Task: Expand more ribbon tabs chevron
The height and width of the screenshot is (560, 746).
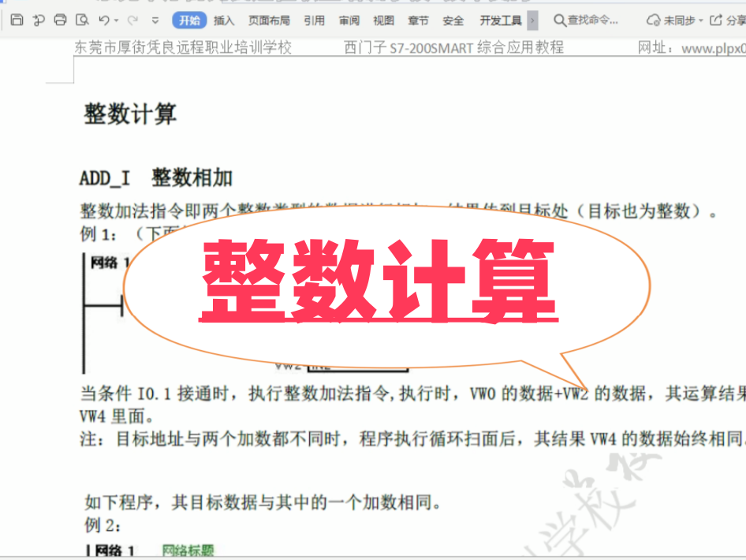Action: (533, 21)
